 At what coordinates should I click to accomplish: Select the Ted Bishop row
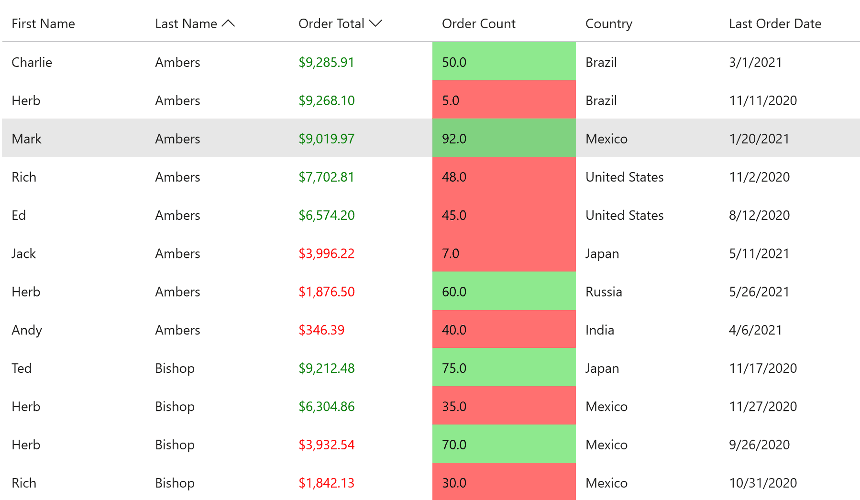[431, 368]
